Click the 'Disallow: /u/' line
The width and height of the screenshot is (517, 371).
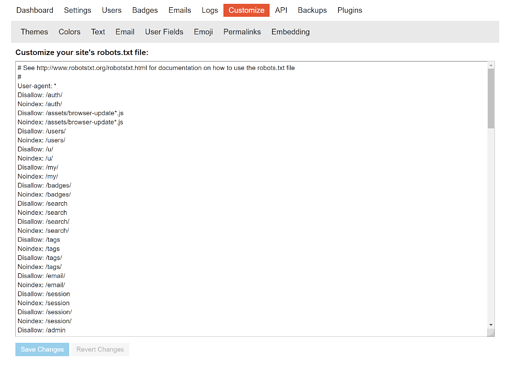[35, 149]
